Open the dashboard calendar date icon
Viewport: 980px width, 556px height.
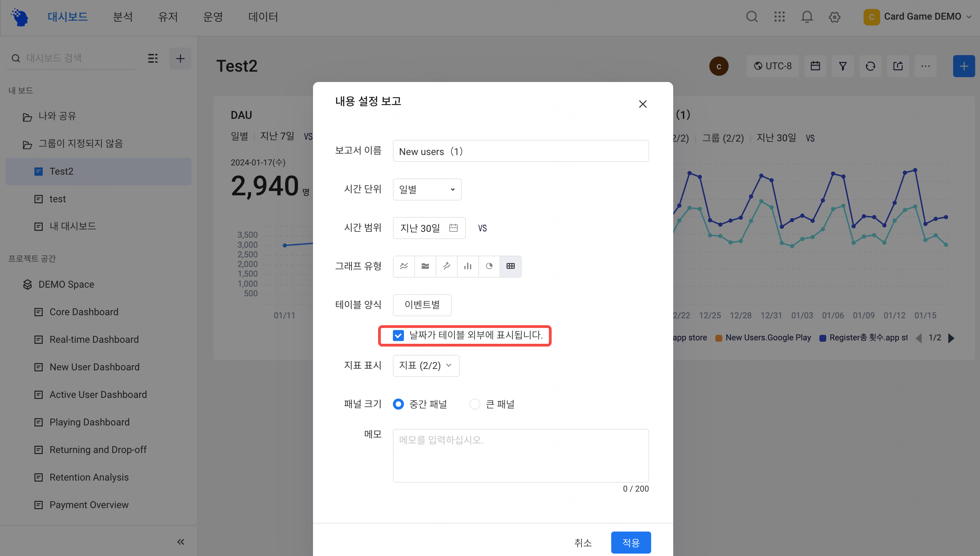[815, 66]
